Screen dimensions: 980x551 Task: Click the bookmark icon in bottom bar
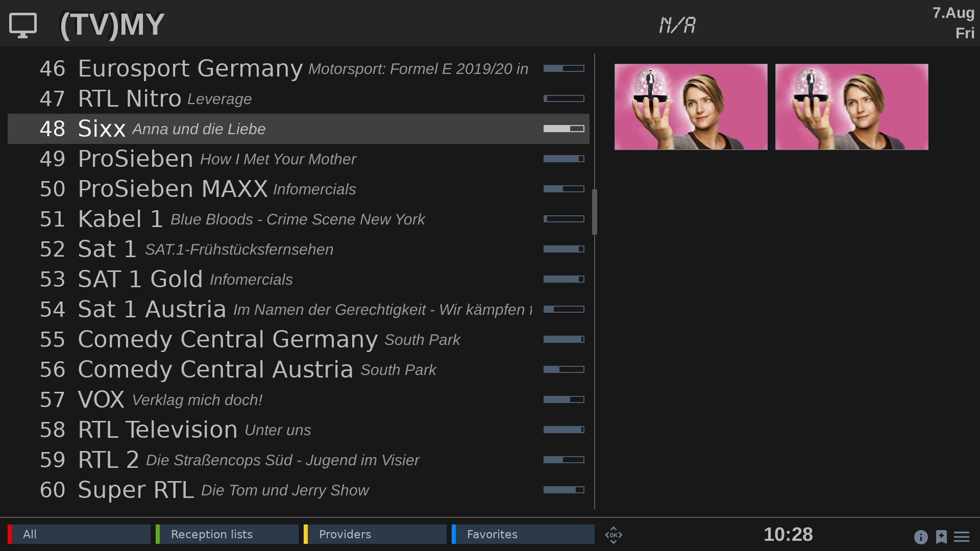click(941, 537)
